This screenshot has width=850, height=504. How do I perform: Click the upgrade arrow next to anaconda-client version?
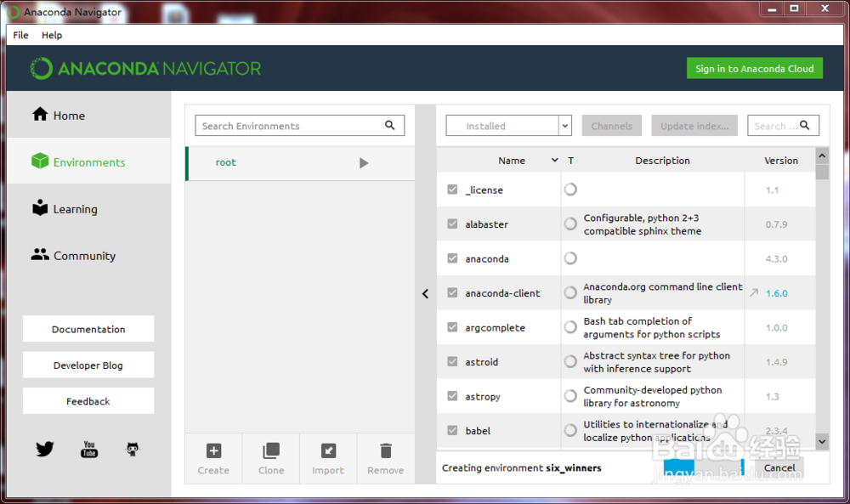click(753, 292)
